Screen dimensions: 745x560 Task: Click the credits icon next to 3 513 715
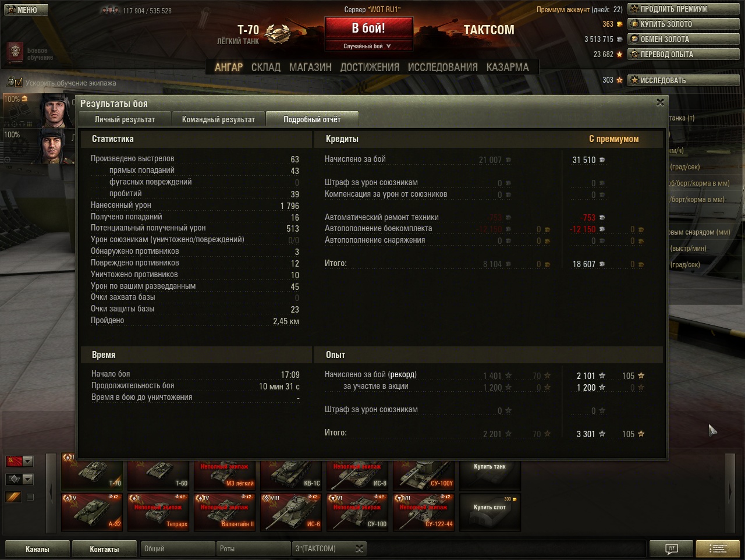pyautogui.click(x=619, y=39)
